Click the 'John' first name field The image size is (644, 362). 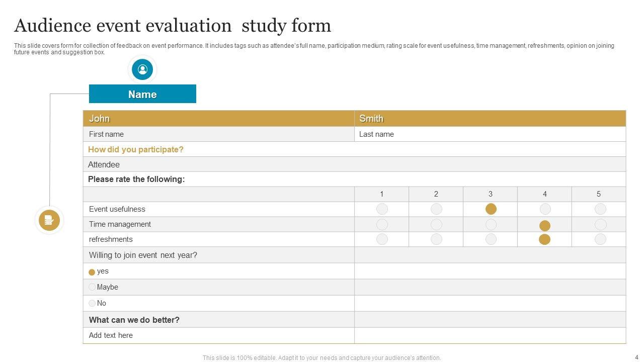pyautogui.click(x=219, y=119)
